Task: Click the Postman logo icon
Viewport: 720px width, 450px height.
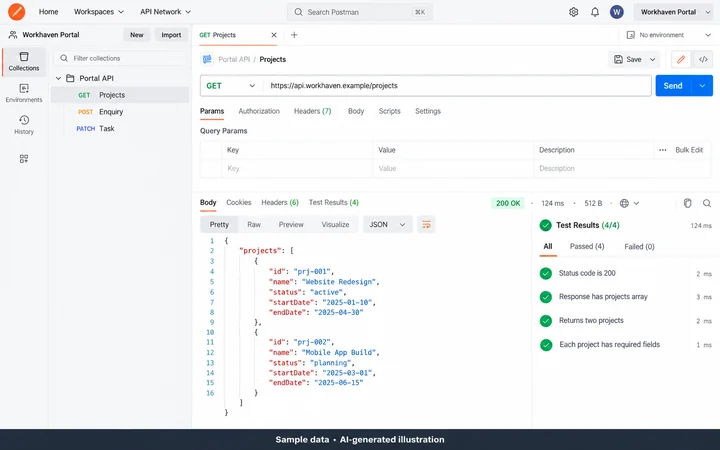Action: click(x=17, y=11)
